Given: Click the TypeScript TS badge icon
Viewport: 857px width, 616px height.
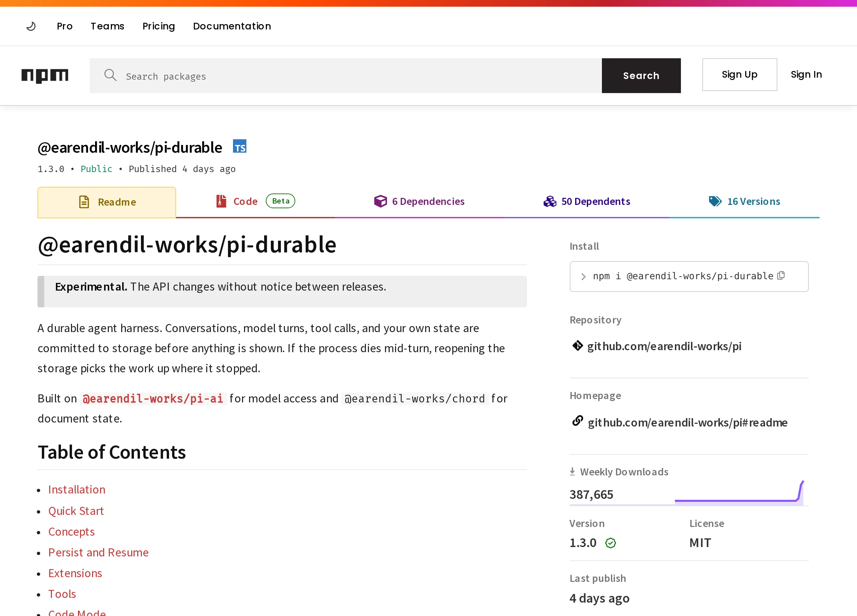Looking at the screenshot, I should click(x=240, y=147).
